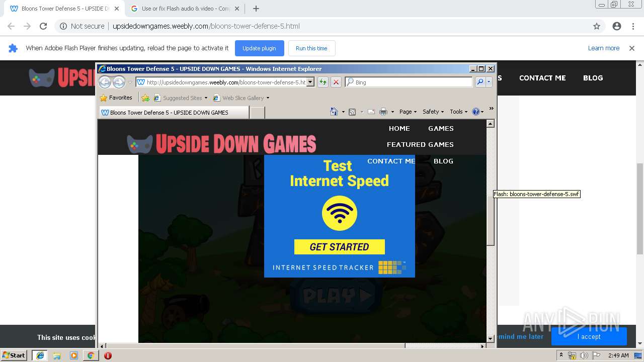This screenshot has height=362, width=644.
Task: Click IE RSS feeds icon
Action: coord(352,112)
